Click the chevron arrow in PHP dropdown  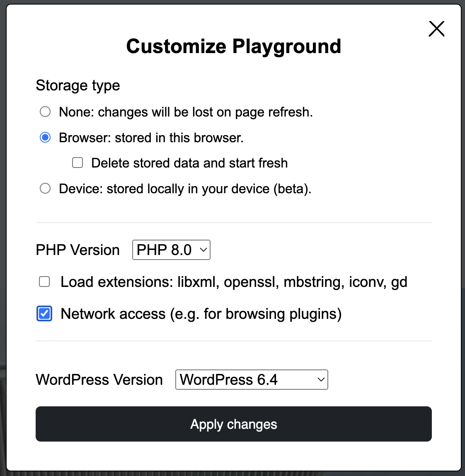203,250
